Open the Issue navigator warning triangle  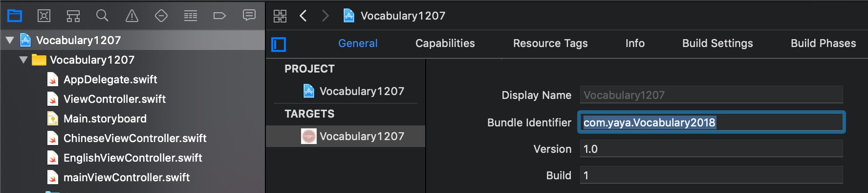click(x=132, y=16)
